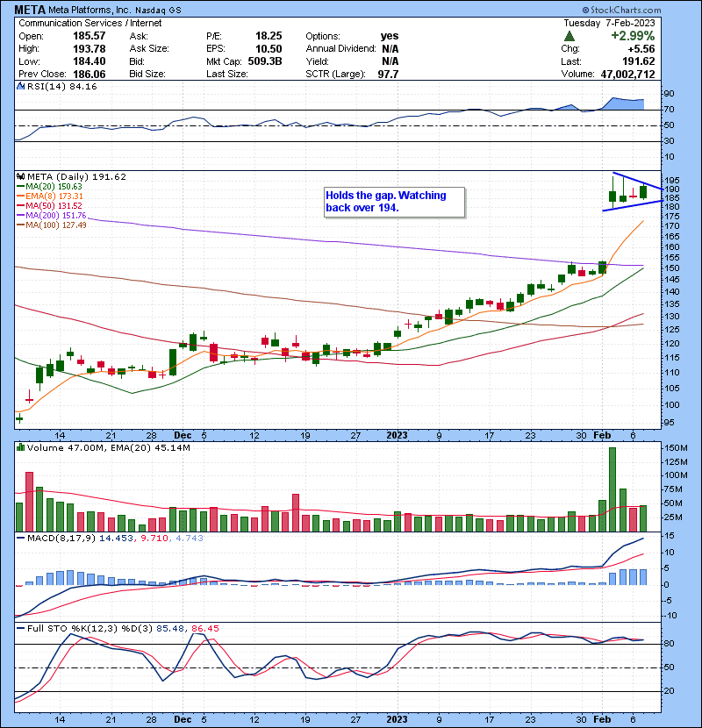
Task: Click the Last price 191.62 in header
Action: [x=639, y=61]
